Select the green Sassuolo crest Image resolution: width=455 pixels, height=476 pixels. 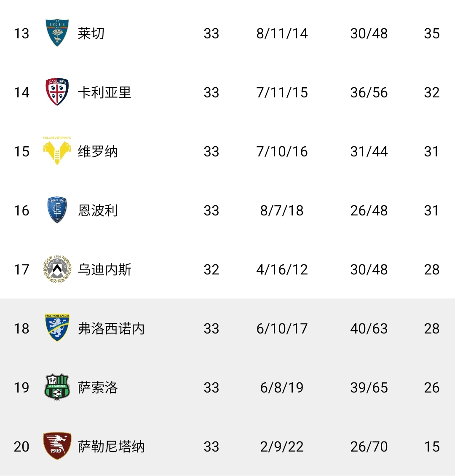(x=57, y=387)
